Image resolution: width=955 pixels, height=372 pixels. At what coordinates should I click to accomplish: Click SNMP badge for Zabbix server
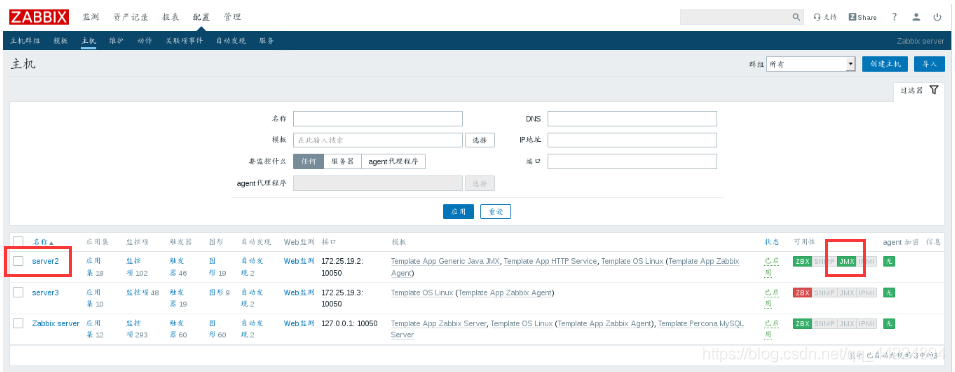click(x=824, y=323)
